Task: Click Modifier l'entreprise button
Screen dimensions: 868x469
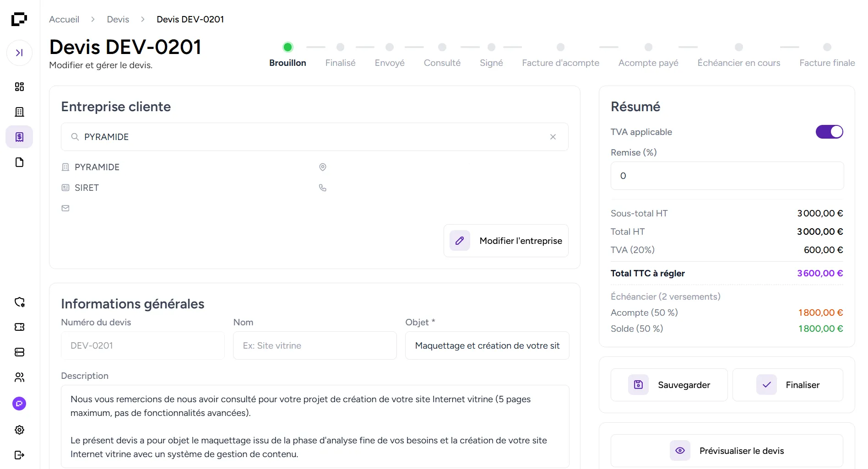Action: point(506,241)
